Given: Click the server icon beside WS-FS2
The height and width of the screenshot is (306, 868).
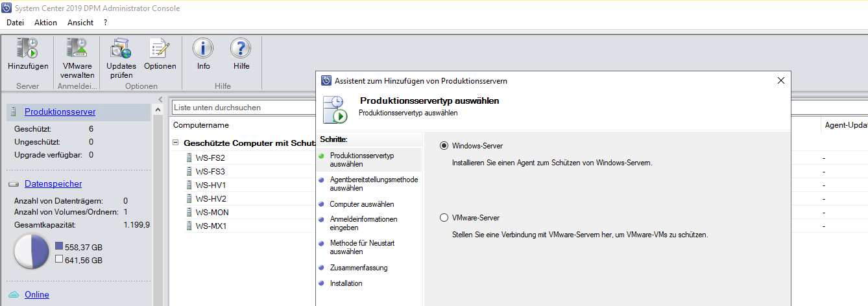Looking at the screenshot, I should point(189,158).
